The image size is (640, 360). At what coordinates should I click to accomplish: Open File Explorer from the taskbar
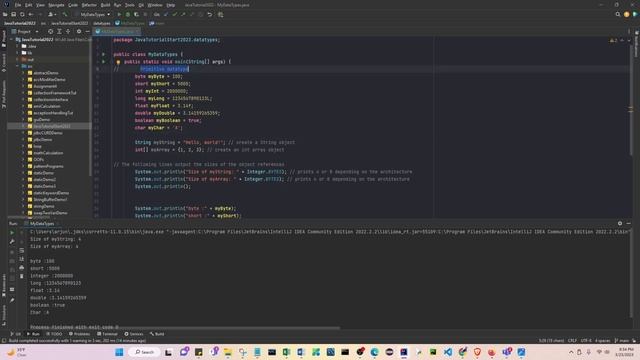tap(228, 352)
